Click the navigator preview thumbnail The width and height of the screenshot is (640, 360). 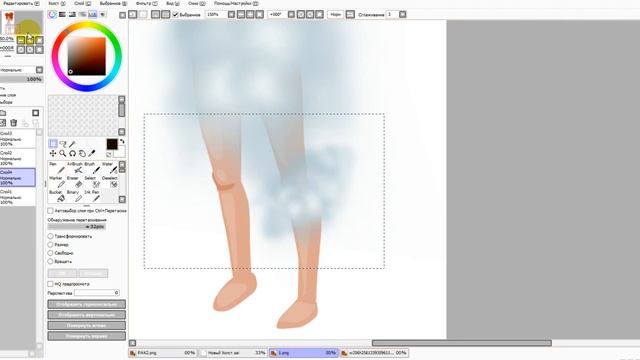pyautogui.click(x=21, y=22)
